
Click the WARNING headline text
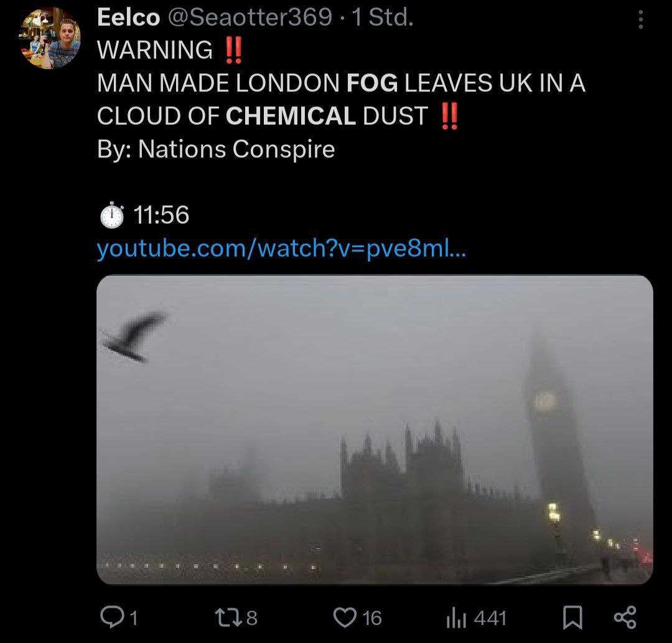(x=155, y=50)
